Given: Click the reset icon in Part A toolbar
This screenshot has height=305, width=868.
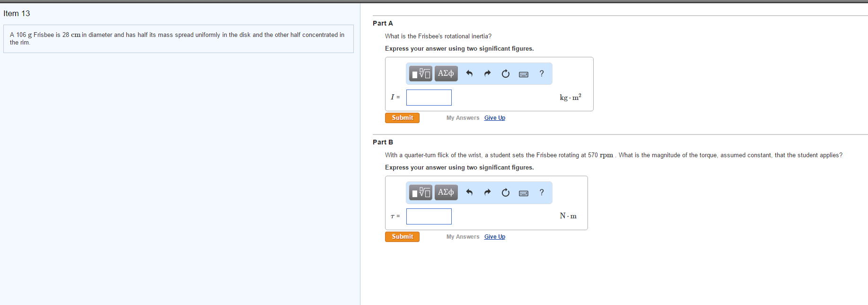Looking at the screenshot, I should coord(506,73).
